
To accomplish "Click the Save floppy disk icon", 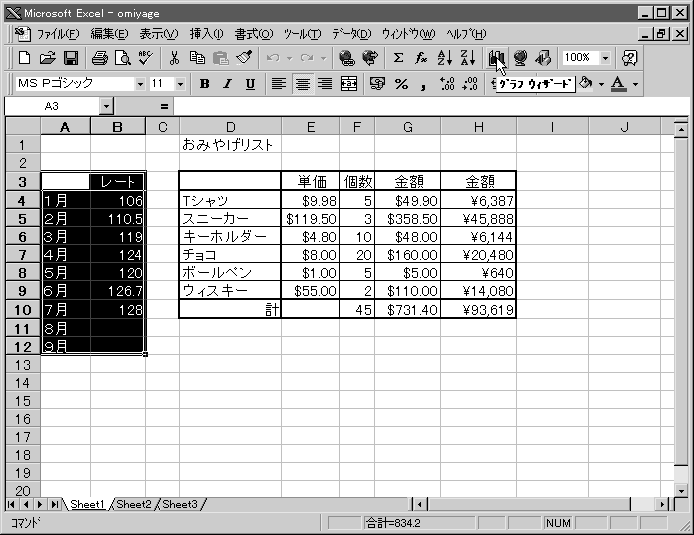I will tap(71, 58).
